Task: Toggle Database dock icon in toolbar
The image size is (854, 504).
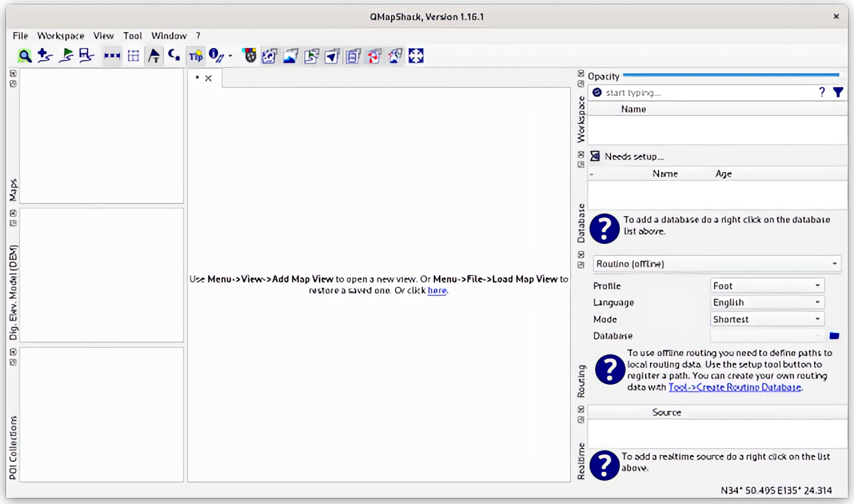Action: (353, 56)
